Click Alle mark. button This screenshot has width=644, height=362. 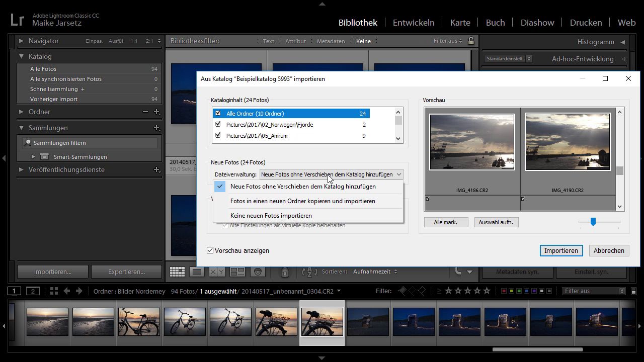click(446, 222)
